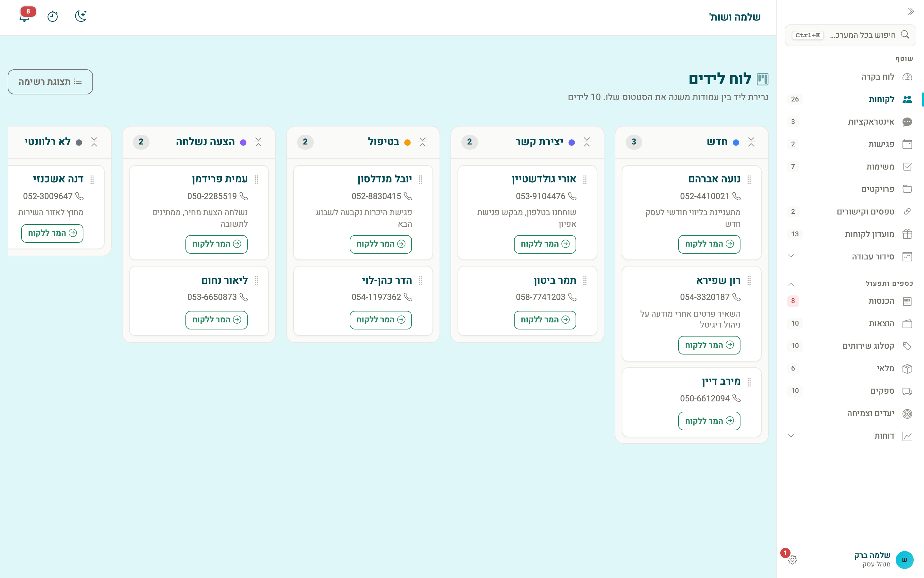Image resolution: width=924 pixels, height=578 pixels.
Task: Click the purple dot of הצעה נשלחה
Action: (x=243, y=143)
